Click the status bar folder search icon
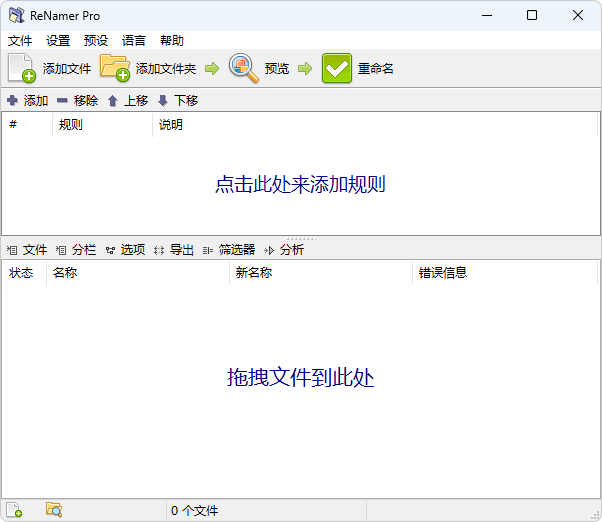The image size is (602, 522). (x=54, y=510)
